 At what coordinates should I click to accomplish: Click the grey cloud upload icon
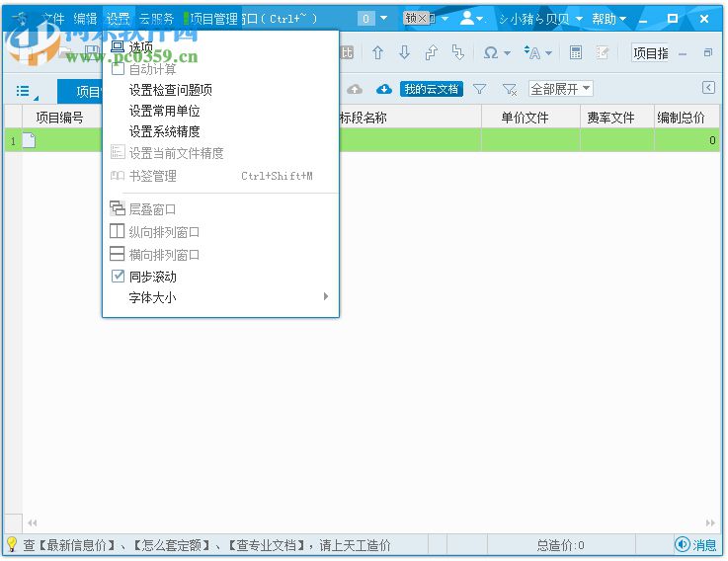click(355, 89)
